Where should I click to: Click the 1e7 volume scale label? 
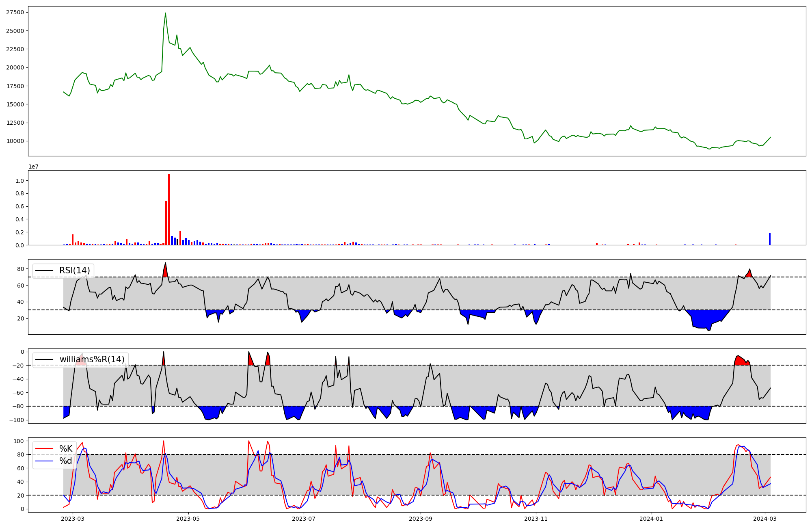[x=33, y=167]
